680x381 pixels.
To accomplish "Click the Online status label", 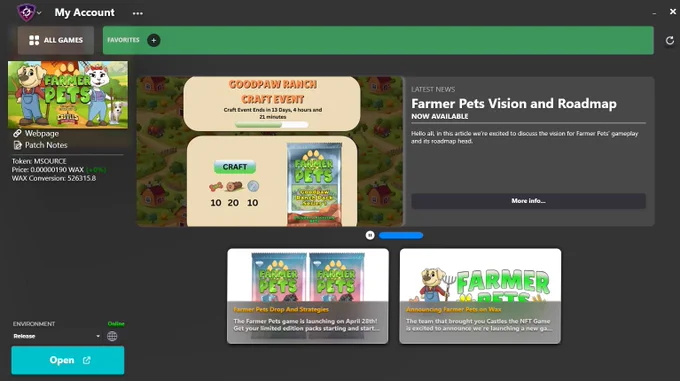I will [x=116, y=324].
